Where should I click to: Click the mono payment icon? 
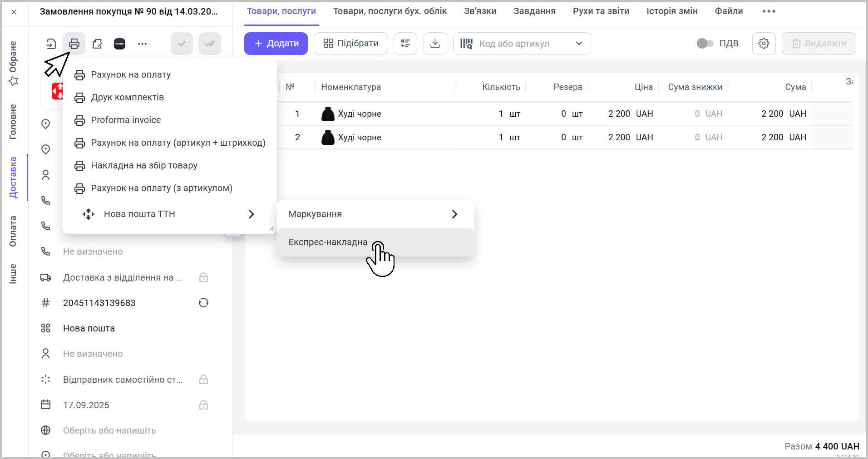tap(119, 44)
